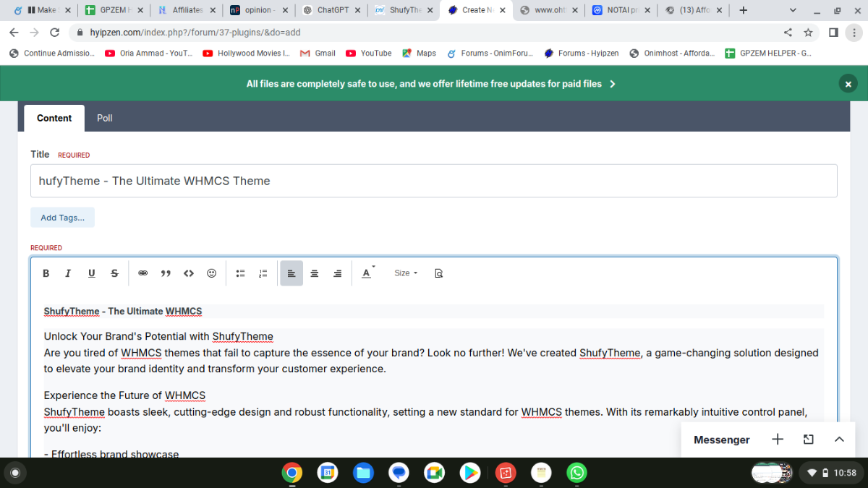868x488 pixels.
Task: Align text left
Action: point(292,273)
